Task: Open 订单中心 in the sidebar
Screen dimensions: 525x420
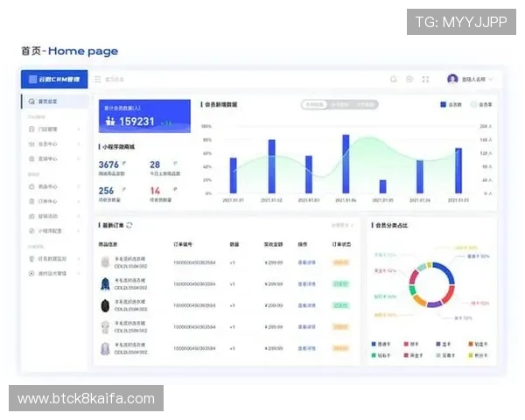Action: (x=48, y=200)
